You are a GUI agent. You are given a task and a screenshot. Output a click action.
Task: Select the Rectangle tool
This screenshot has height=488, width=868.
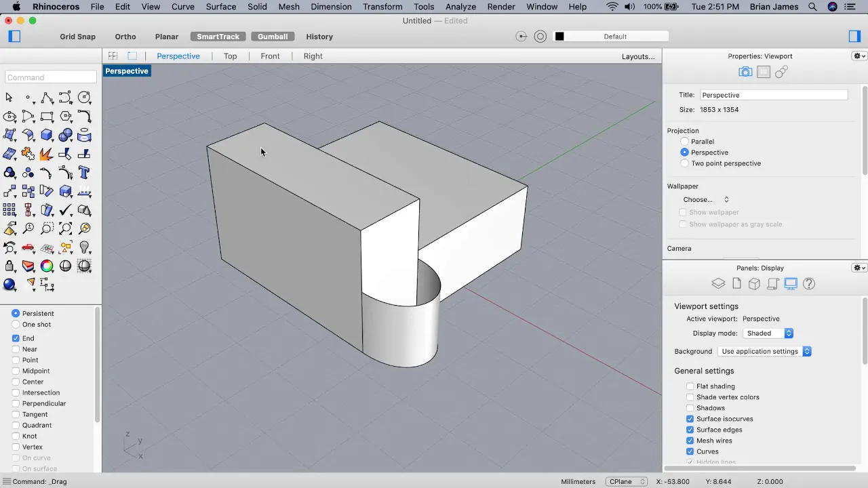(x=47, y=117)
